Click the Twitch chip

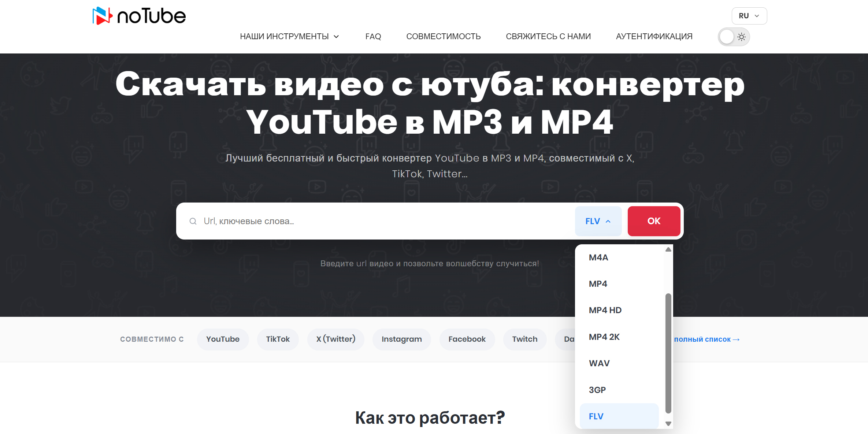524,339
